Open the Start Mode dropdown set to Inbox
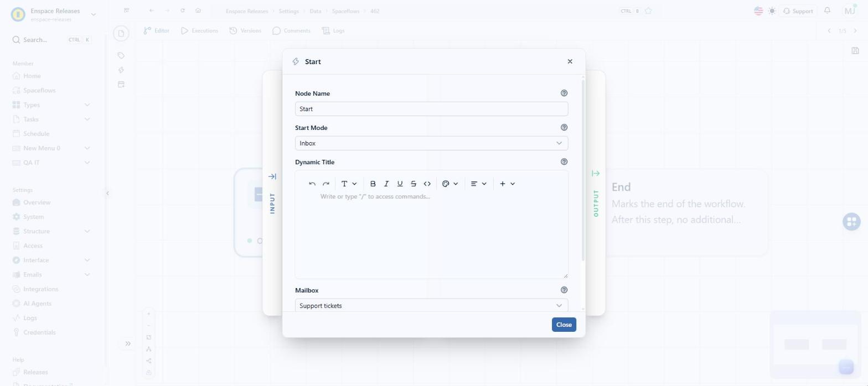Viewport: 868px width, 386px height. click(431, 143)
